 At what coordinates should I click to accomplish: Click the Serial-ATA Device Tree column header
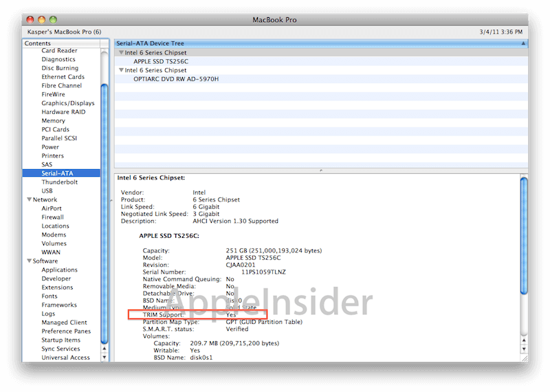point(321,43)
